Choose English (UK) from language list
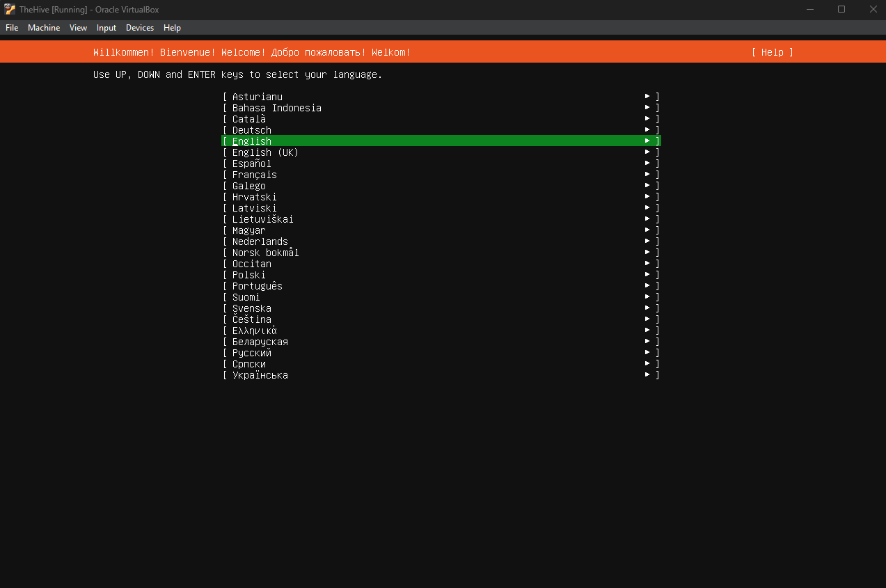Viewport: 886px width, 588px height. click(x=265, y=152)
